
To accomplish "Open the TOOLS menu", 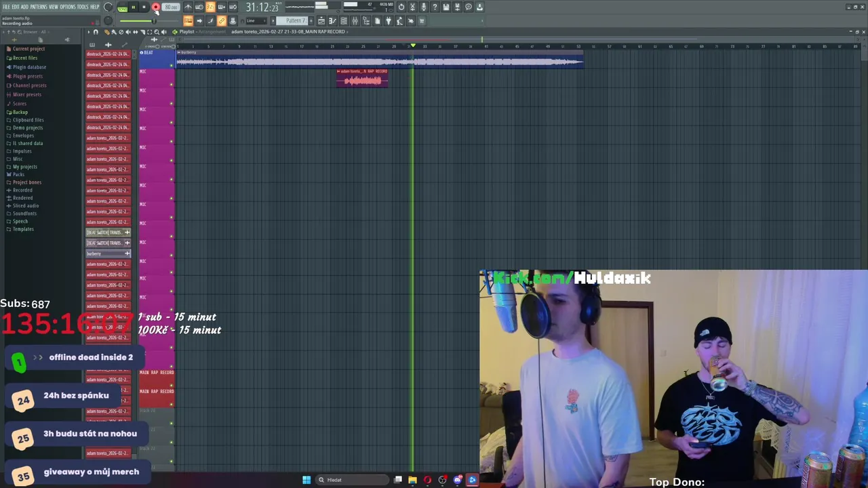I will point(83,7).
